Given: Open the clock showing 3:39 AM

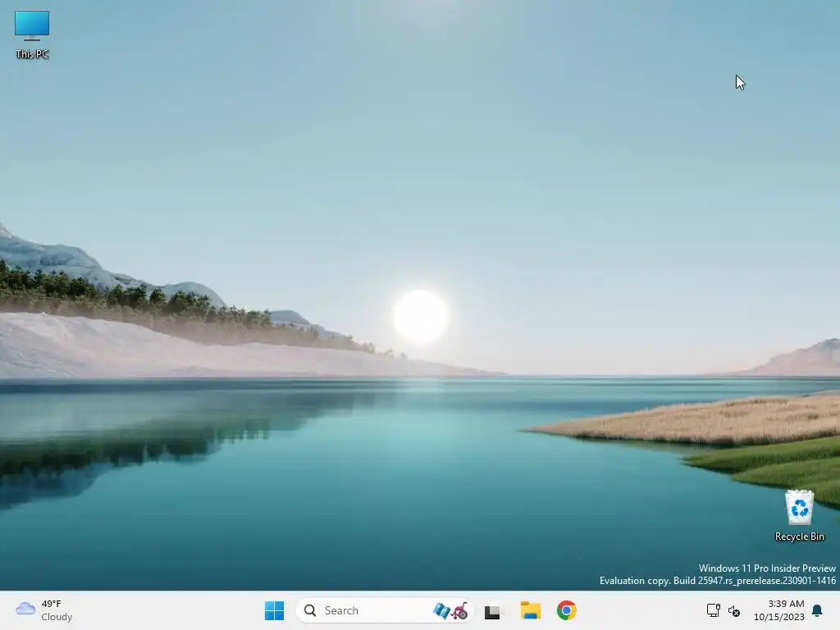Looking at the screenshot, I should pyautogui.click(x=779, y=610).
